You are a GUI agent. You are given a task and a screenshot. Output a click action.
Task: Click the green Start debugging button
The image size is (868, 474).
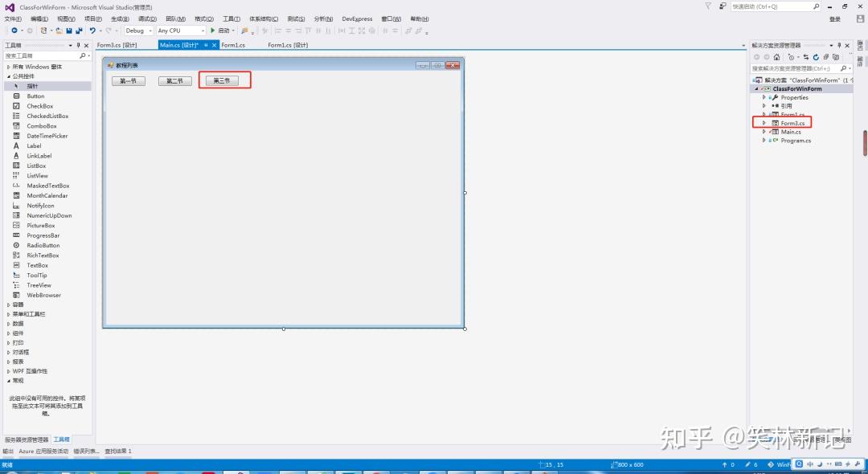click(219, 31)
